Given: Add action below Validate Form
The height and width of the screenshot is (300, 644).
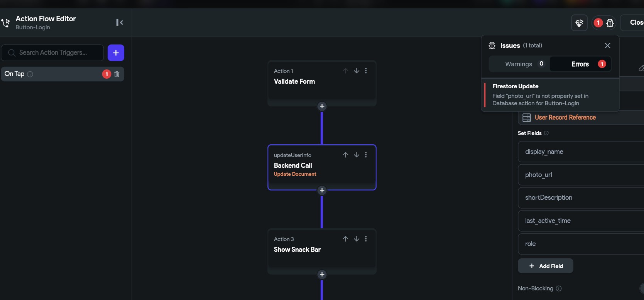Looking at the screenshot, I should tap(322, 106).
